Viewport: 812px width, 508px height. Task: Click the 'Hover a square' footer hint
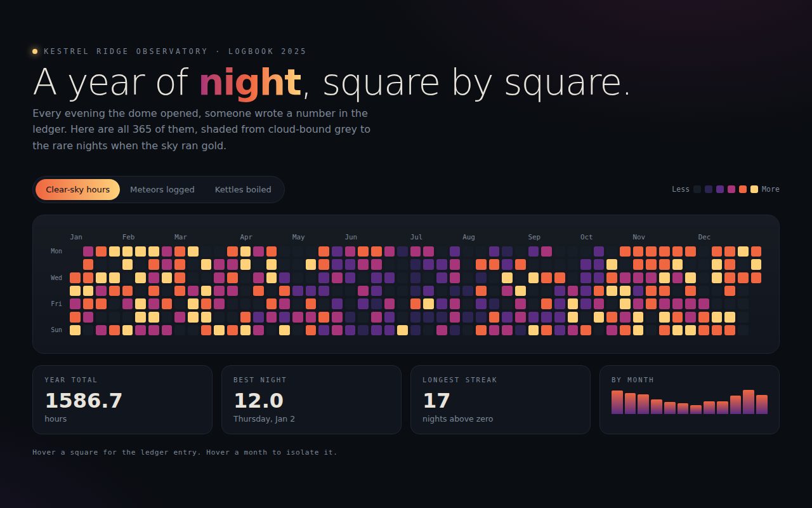185,453
